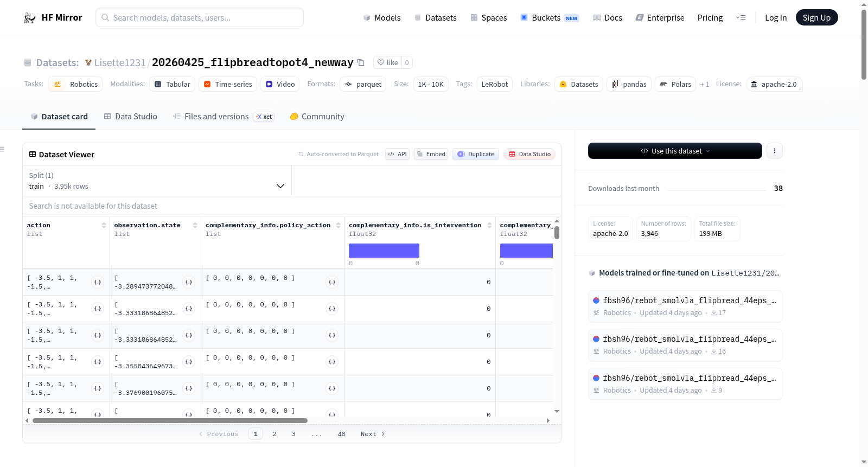Go to the Next page of rows
Image resolution: width=868 pixels, height=467 pixels.
click(x=373, y=434)
